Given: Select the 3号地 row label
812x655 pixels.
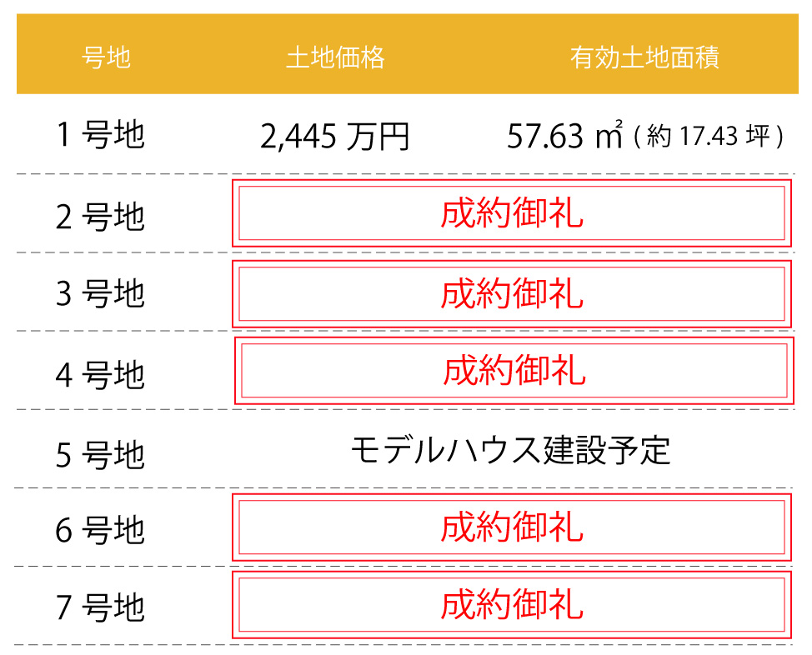Looking at the screenshot, I should tap(100, 294).
